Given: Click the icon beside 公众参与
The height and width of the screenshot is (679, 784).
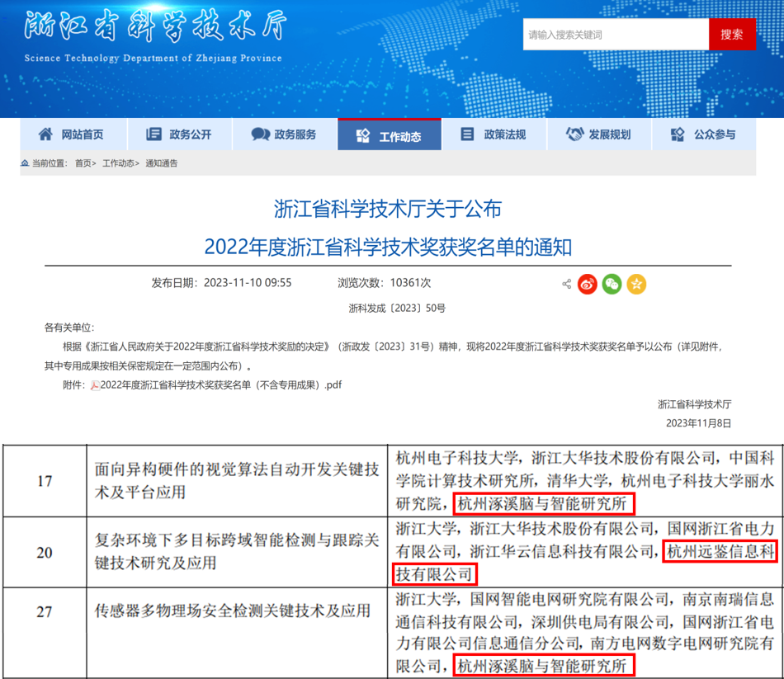Looking at the screenshot, I should [x=678, y=134].
